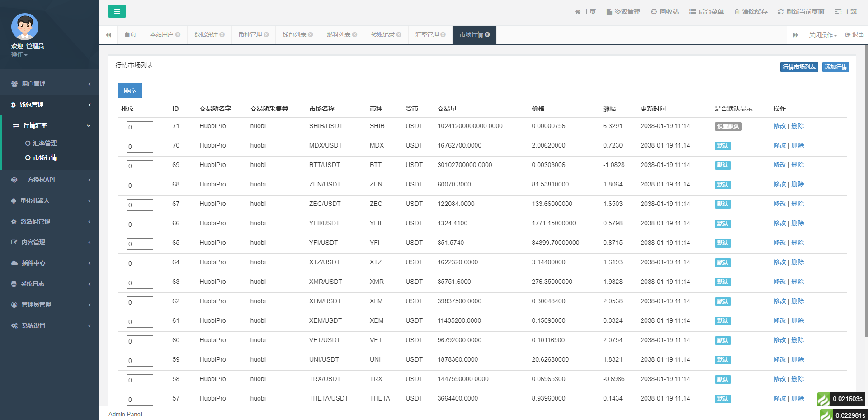
Task: Click 设置默认 toggle on SHIB/USDT row
Action: pos(728,127)
